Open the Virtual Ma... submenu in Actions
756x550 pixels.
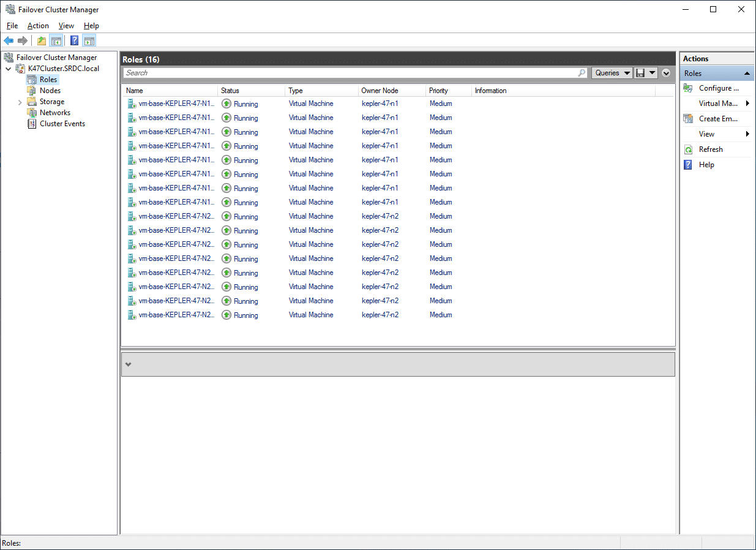pos(719,104)
